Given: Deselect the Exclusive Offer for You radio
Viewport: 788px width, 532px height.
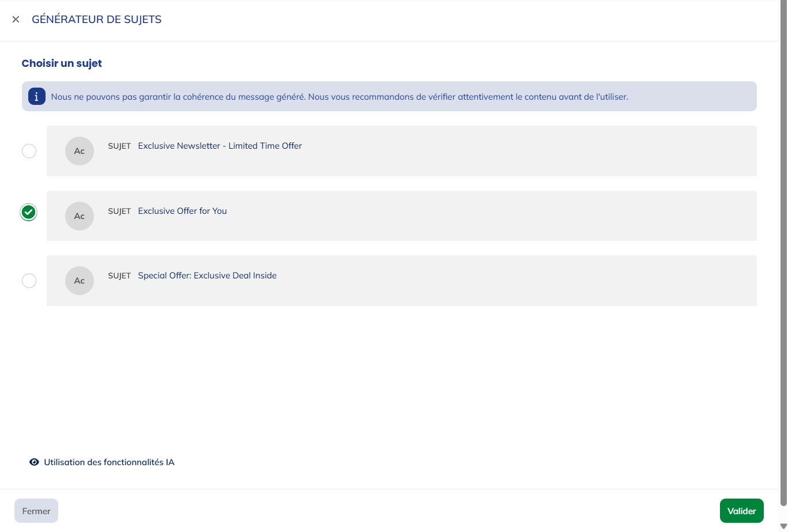Looking at the screenshot, I should tap(28, 212).
